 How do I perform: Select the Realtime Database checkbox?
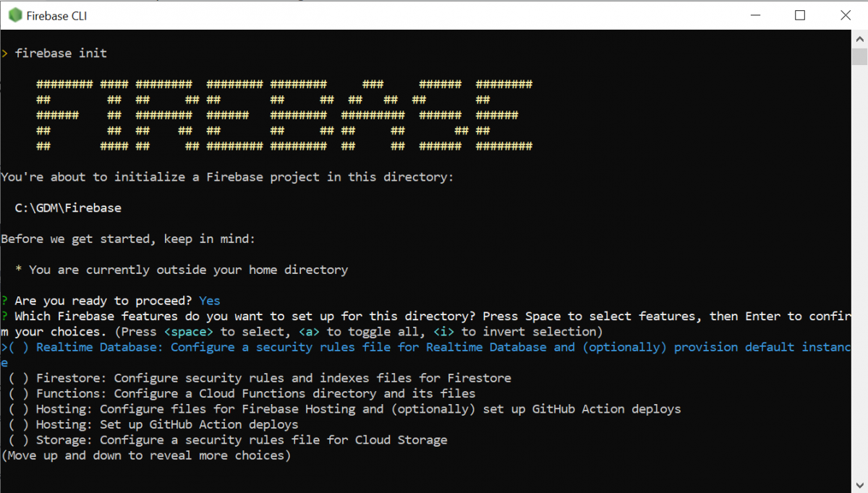click(19, 347)
